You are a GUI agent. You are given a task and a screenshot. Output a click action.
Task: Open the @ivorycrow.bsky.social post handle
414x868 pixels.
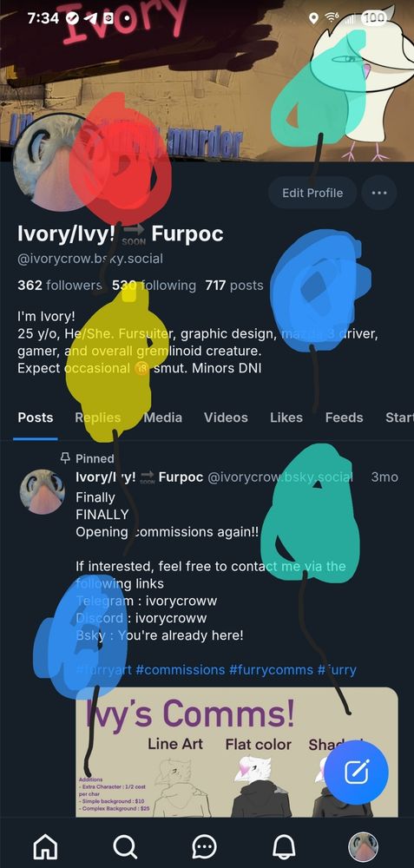point(280,477)
